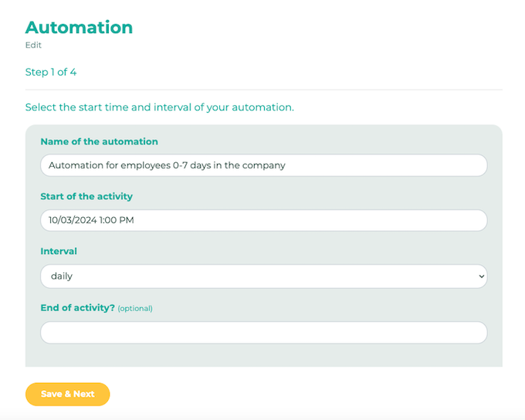This screenshot has height=420, width=525.
Task: Click the "Automation for employees 0-7 days" text
Action: point(167,165)
